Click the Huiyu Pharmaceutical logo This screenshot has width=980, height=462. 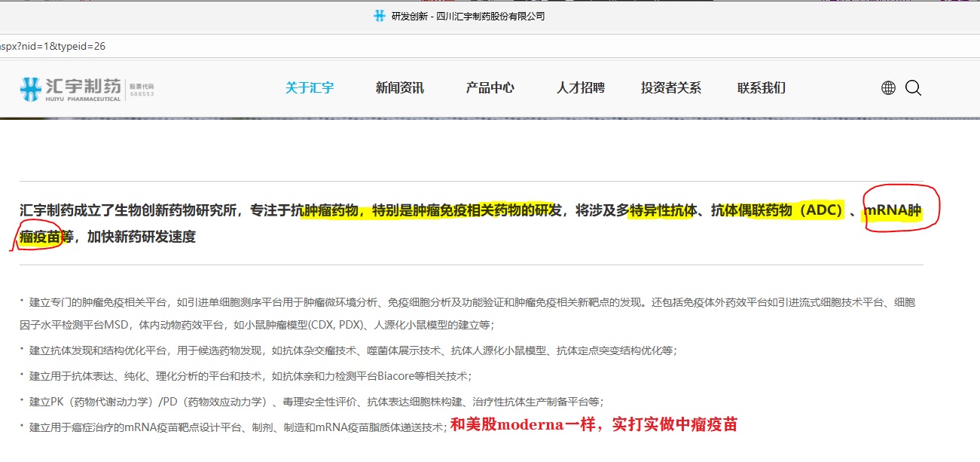point(70,89)
